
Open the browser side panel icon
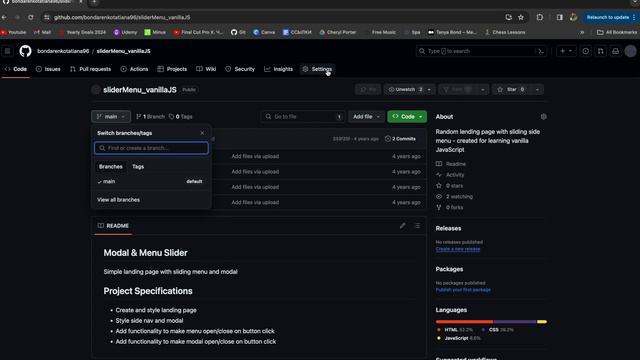(560, 17)
